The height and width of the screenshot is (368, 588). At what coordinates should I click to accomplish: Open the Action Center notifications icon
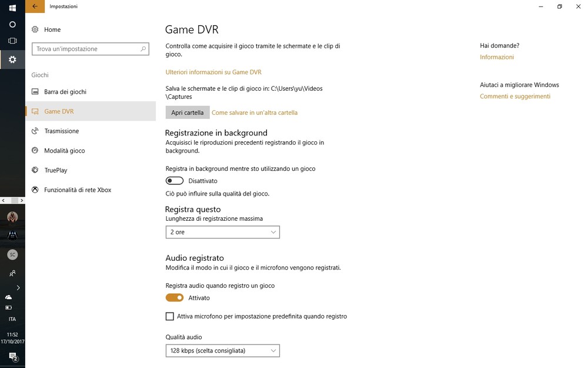[12, 356]
